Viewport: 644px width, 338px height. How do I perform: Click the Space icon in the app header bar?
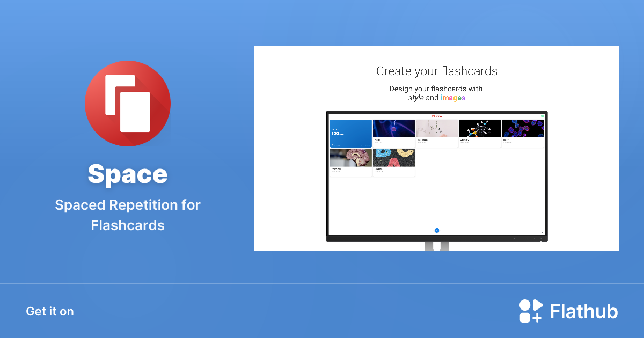click(x=434, y=116)
